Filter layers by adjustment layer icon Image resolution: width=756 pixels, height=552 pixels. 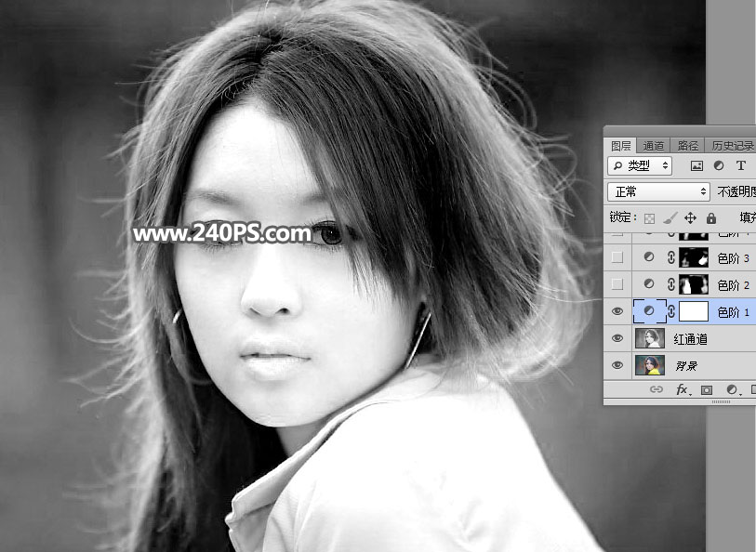[x=719, y=165]
